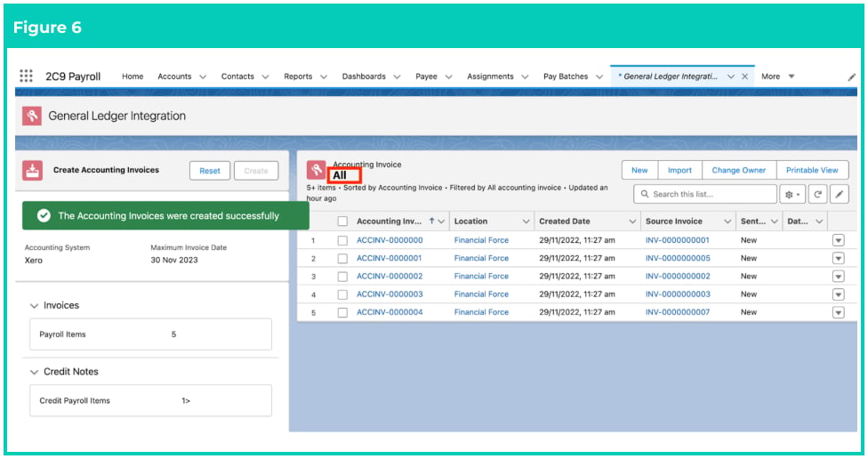The width and height of the screenshot is (868, 459).
Task: Click the disabled Create button
Action: pos(256,171)
